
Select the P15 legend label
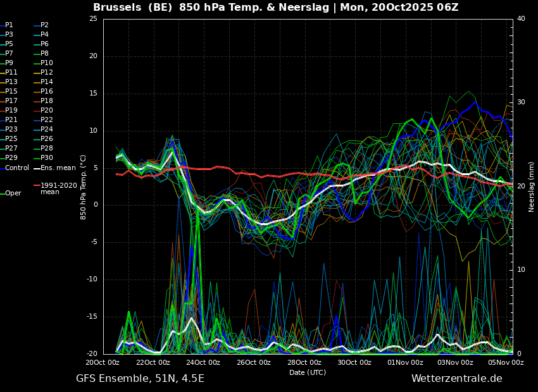coord(9,91)
